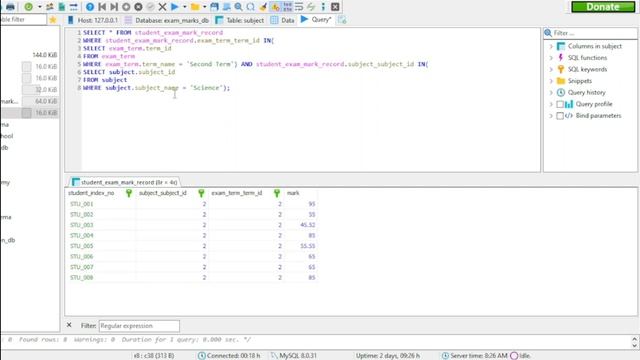Select the Snippets label in helper panel
640x360 pixels.
[580, 81]
